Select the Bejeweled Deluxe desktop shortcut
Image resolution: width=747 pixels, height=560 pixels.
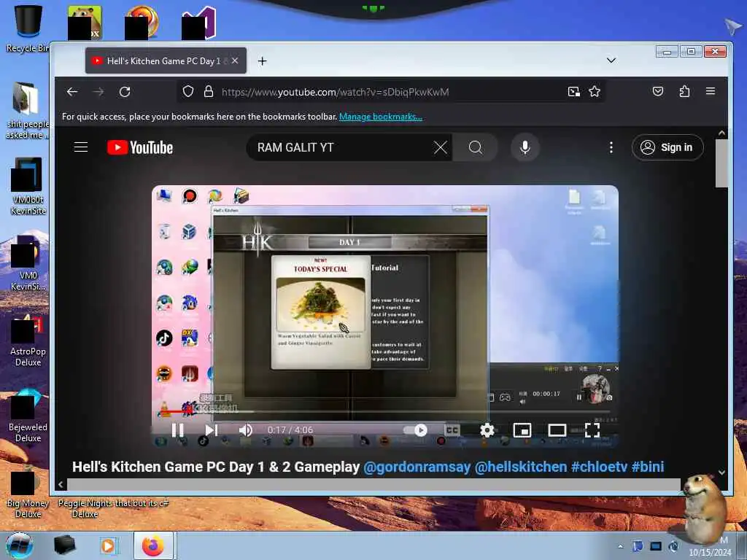click(28, 414)
